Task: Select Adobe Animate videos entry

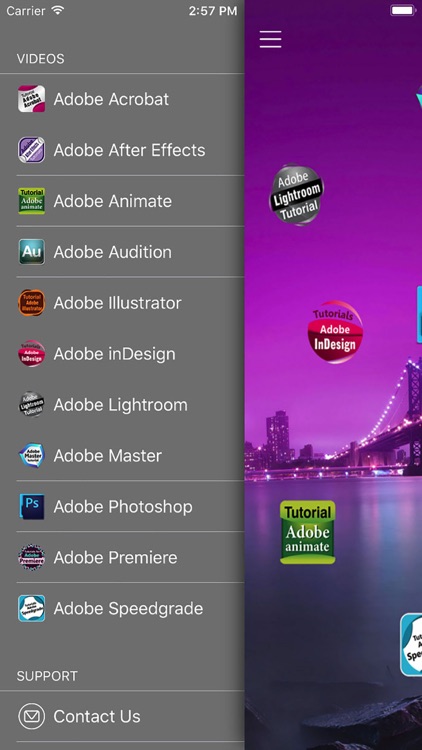Action: tap(122, 201)
